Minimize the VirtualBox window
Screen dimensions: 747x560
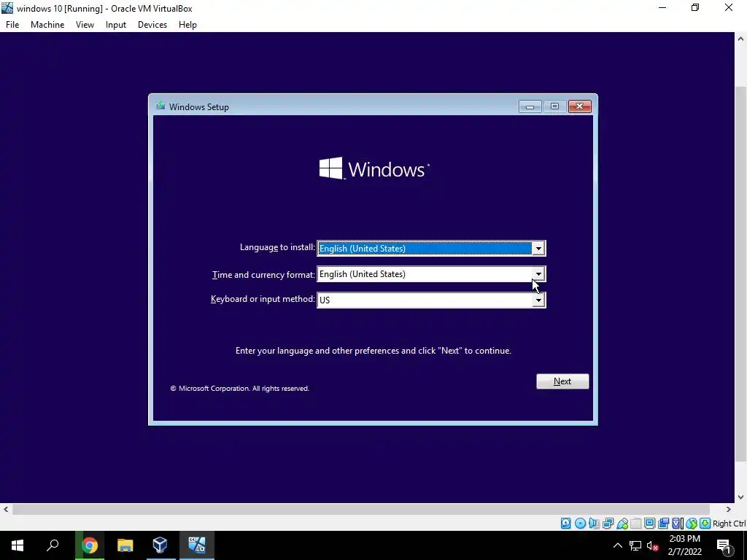pyautogui.click(x=662, y=7)
